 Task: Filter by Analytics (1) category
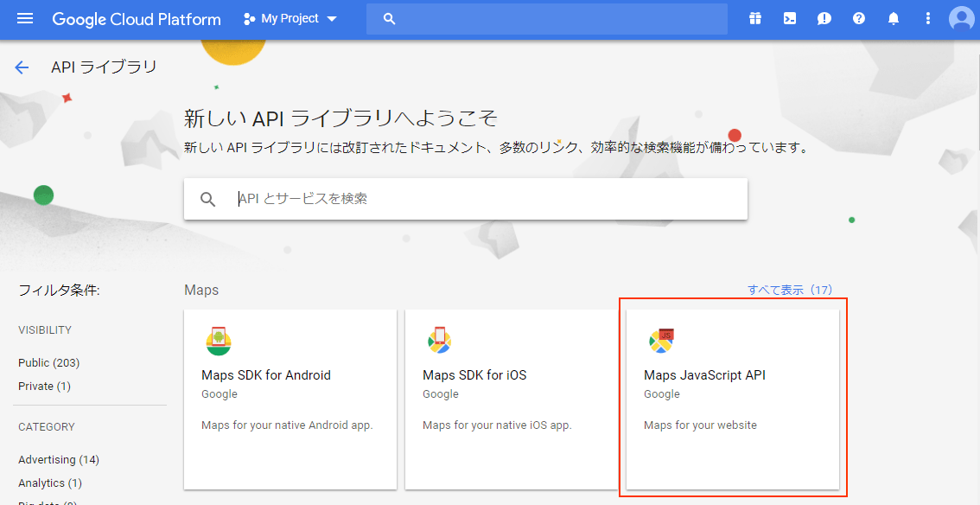click(50, 483)
